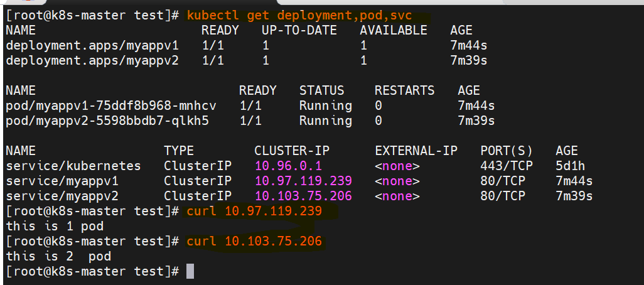The height and width of the screenshot is (285, 644).
Task: Click pod/myappv2-5598bbdb7-qlkh5 name
Action: 107,121
